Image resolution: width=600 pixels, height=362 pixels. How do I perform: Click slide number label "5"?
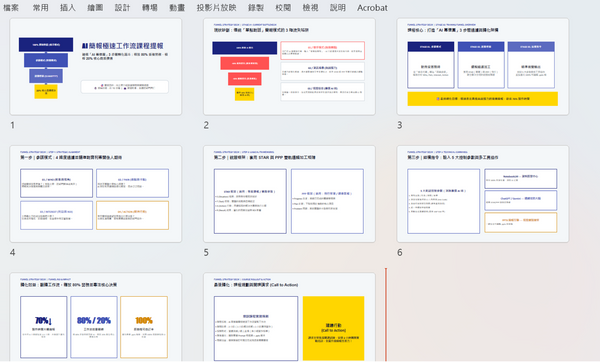point(206,253)
